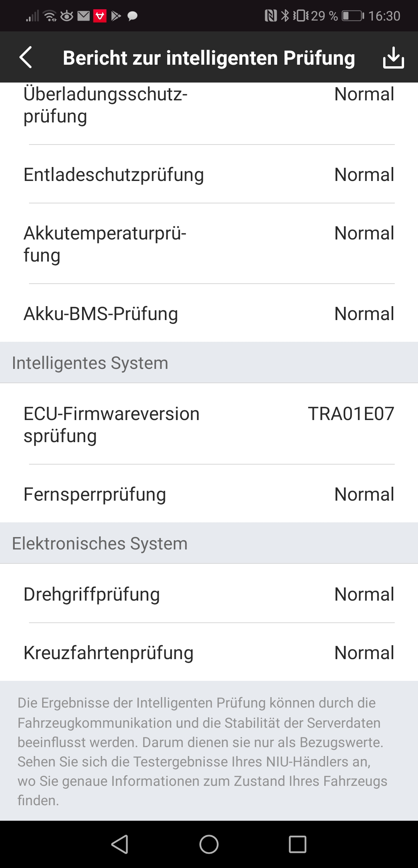Tap ECU firmware version TRA01E07
Image resolution: width=418 pixels, height=868 pixels.
[351, 414]
